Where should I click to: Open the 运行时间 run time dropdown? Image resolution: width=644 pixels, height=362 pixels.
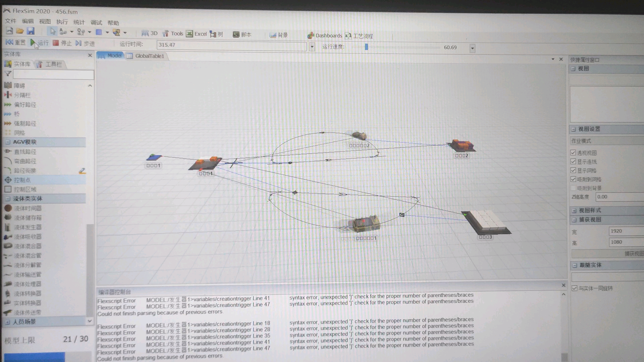312,47
